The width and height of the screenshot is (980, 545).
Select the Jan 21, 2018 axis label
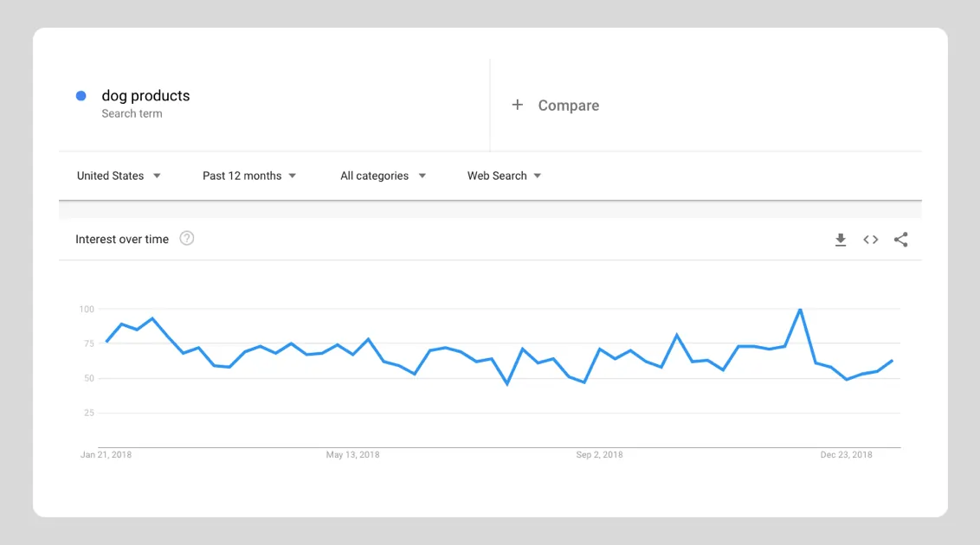point(106,455)
